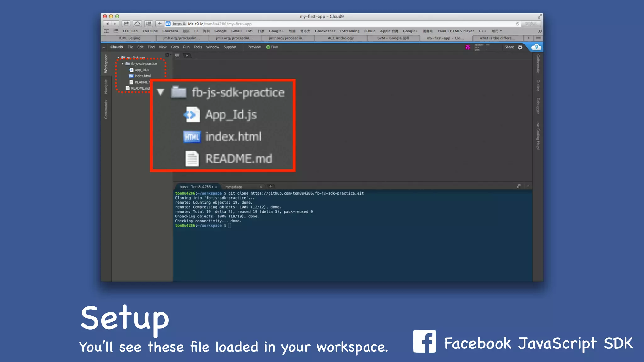Open the YouTube bookmark
This screenshot has height=362, width=644.
150,31
